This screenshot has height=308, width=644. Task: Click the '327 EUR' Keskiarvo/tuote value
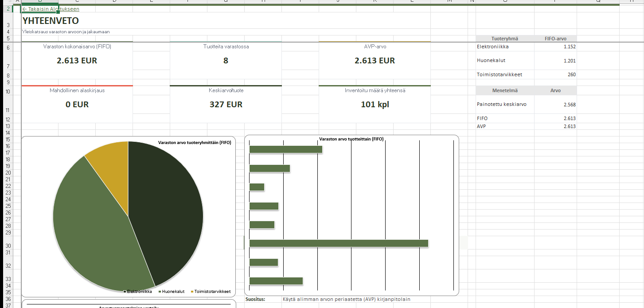(x=226, y=105)
